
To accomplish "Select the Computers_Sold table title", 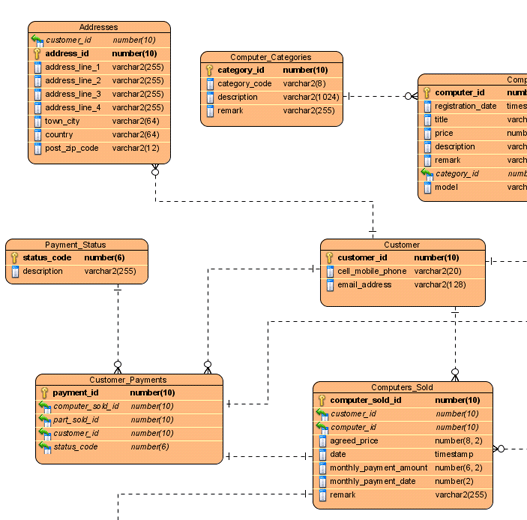I will pos(402,387).
